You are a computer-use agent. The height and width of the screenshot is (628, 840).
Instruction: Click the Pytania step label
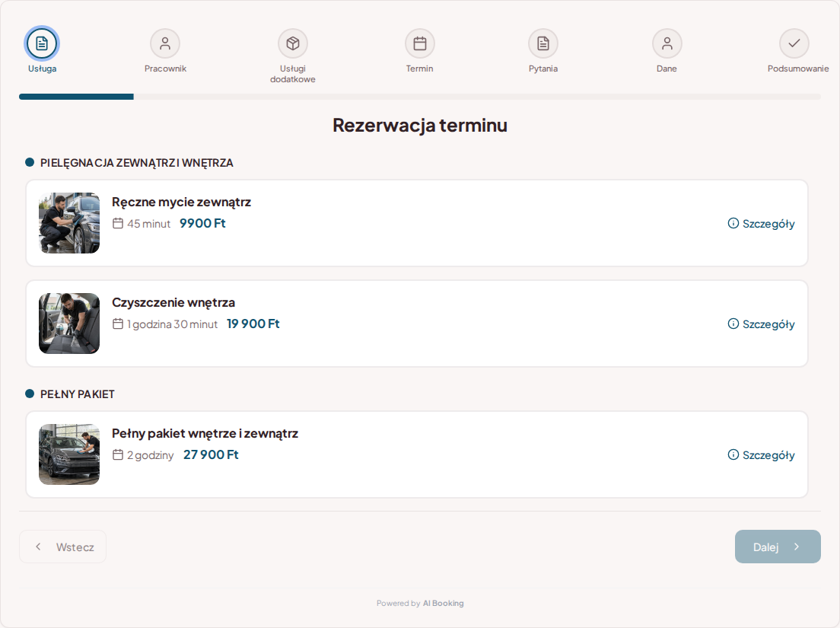coord(543,69)
